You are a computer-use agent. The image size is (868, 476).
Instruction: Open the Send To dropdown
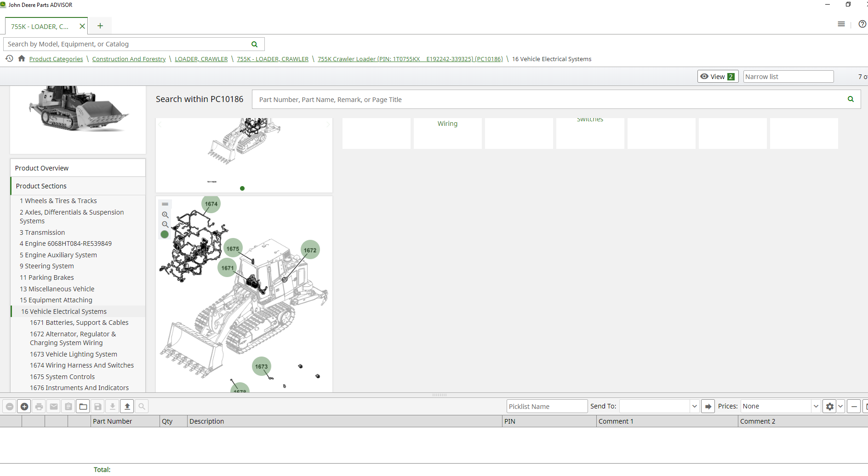click(x=695, y=407)
